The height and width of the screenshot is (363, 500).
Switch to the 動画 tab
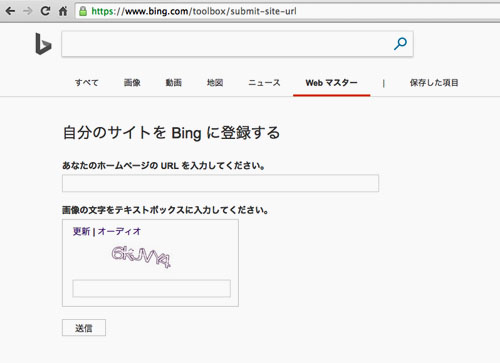(x=174, y=83)
